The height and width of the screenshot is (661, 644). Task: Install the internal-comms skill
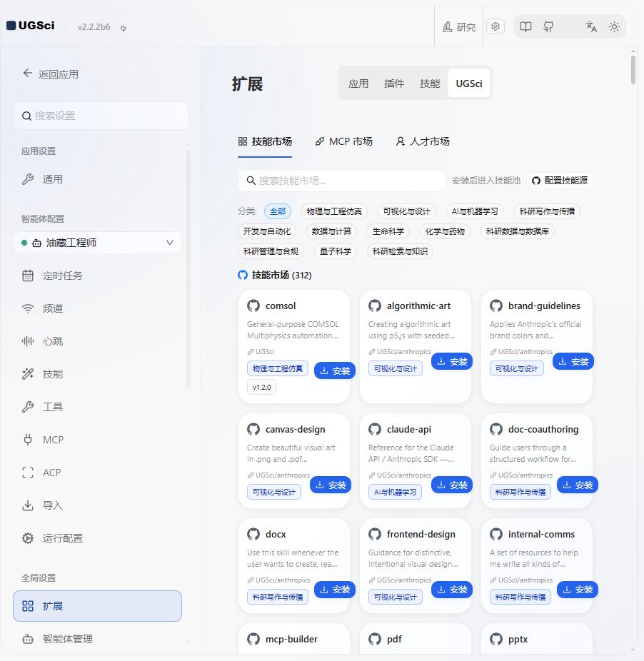click(578, 590)
